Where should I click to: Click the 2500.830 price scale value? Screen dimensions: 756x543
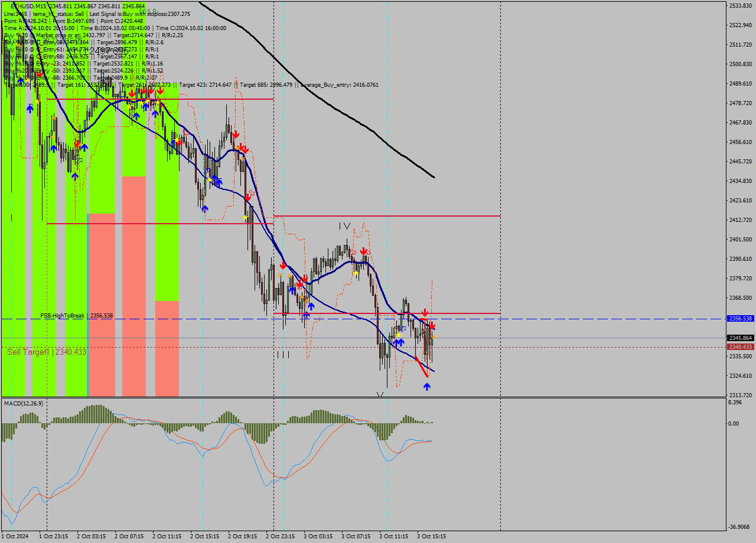click(x=740, y=64)
